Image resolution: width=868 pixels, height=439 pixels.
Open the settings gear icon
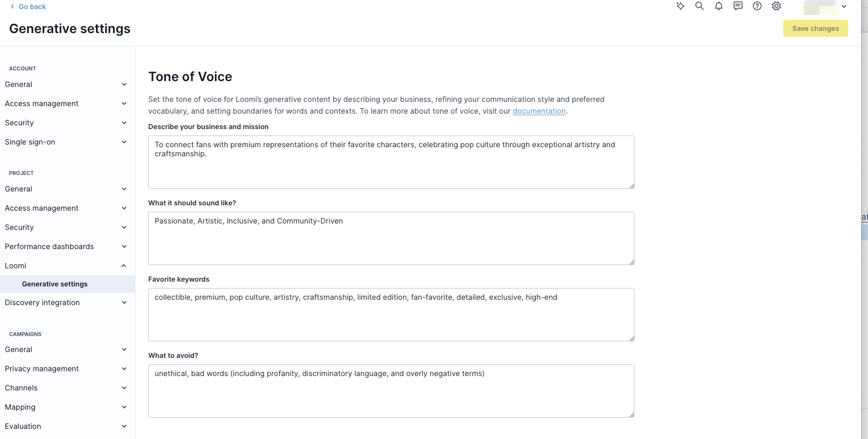776,6
